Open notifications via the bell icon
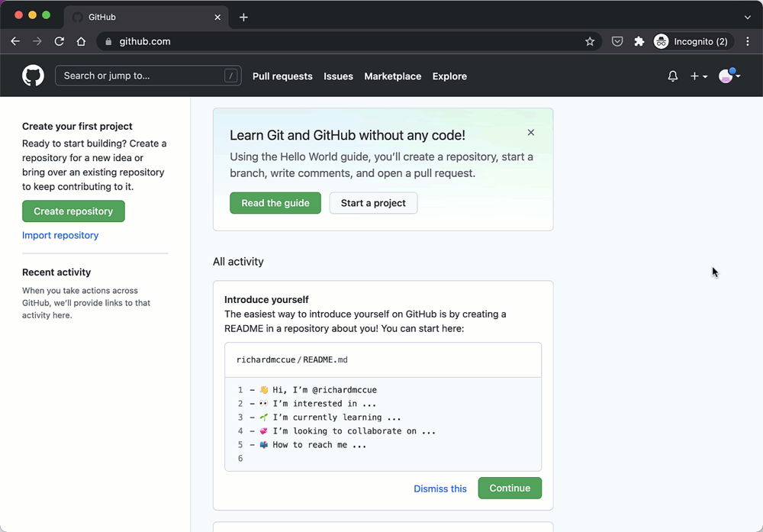 (672, 76)
